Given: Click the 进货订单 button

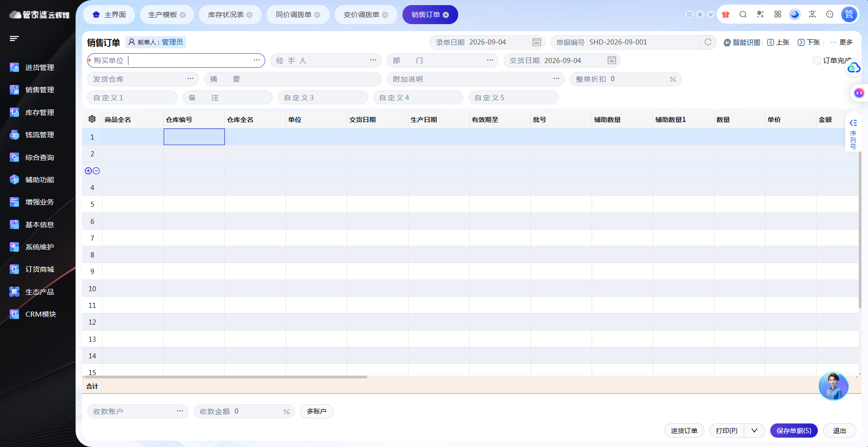Looking at the screenshot, I should (x=684, y=431).
